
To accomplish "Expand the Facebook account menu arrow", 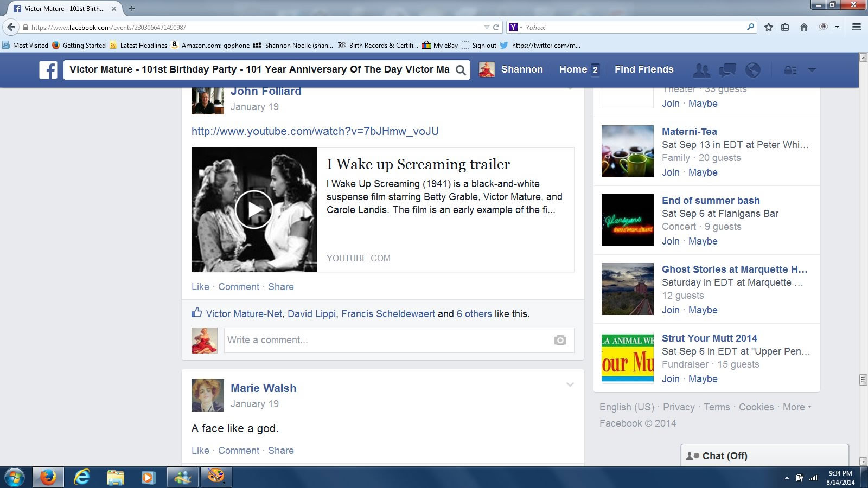I will [812, 70].
